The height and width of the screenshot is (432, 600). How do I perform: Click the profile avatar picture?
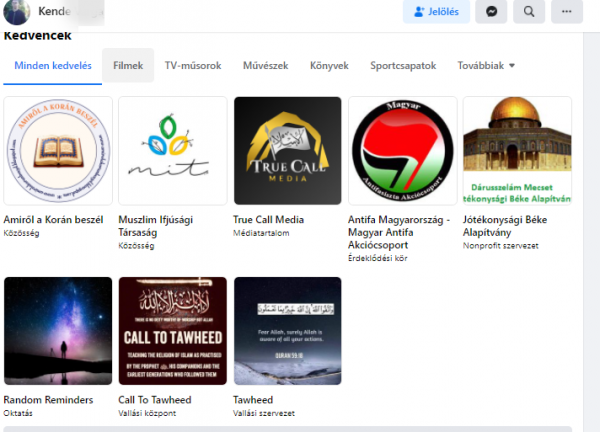coord(16,11)
